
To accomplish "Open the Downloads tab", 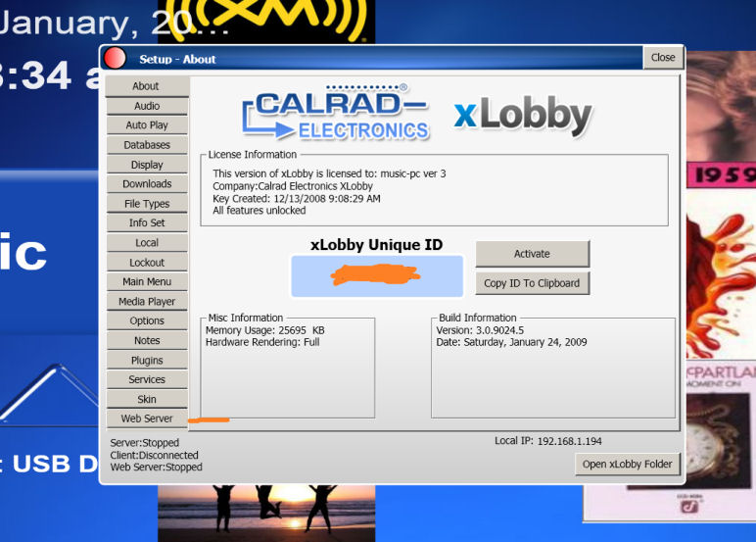I will [146, 184].
